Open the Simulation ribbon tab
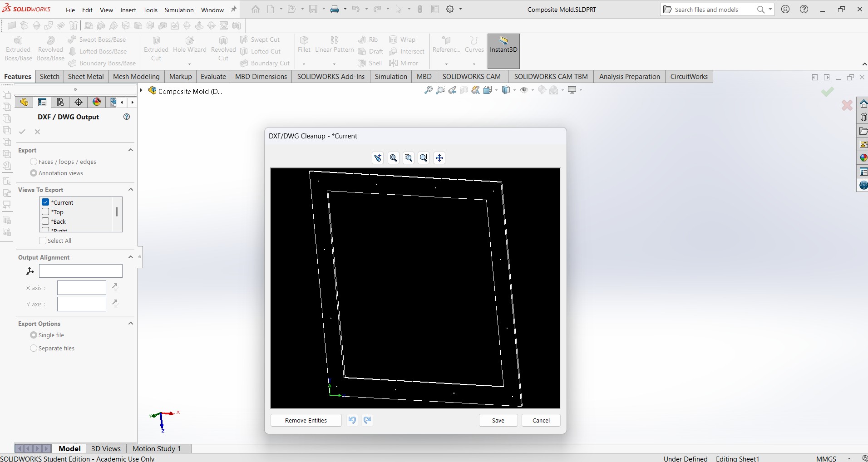 (391, 76)
